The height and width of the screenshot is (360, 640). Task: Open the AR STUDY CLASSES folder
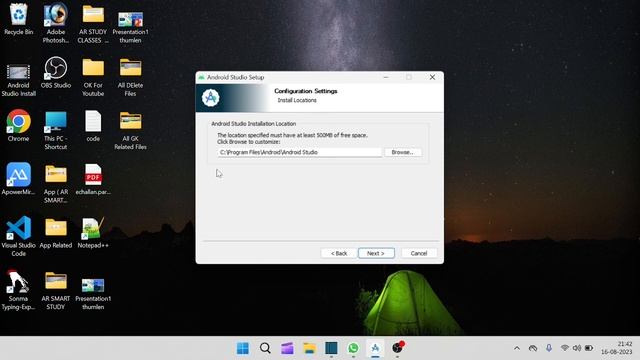coord(93,22)
